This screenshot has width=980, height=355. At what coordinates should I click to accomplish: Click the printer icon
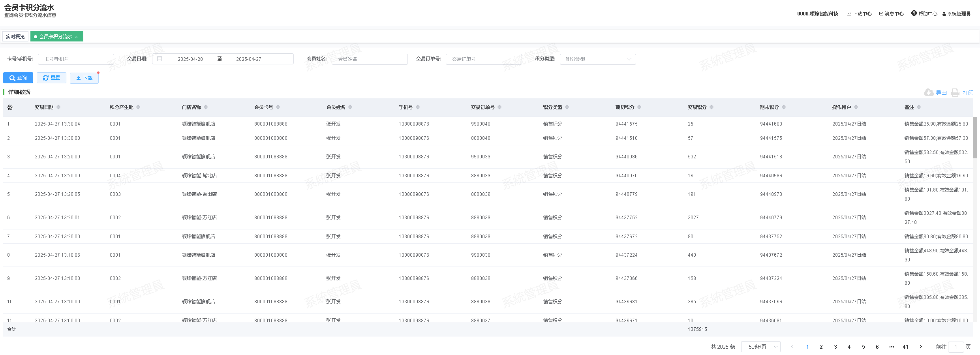tap(955, 93)
